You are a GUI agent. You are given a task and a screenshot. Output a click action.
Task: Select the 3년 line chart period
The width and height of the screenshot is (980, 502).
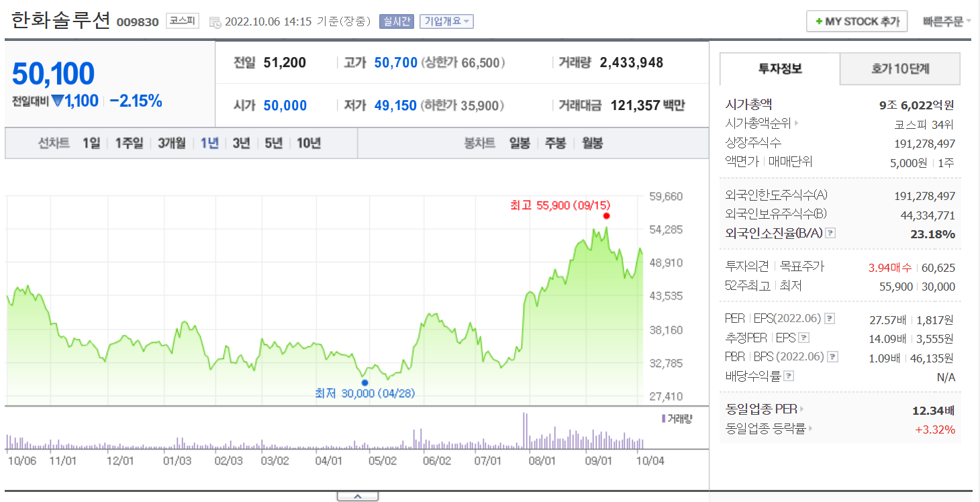(242, 143)
